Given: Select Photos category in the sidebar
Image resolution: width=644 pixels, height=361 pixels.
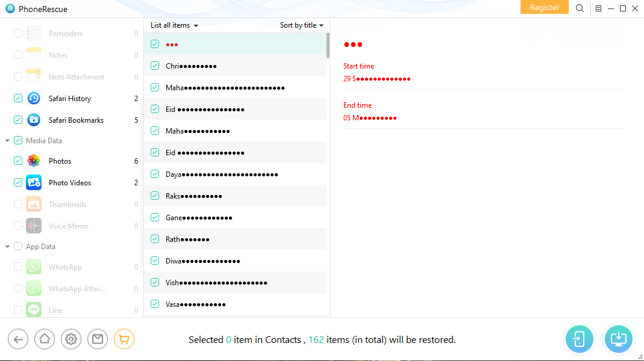Looking at the screenshot, I should tap(60, 161).
